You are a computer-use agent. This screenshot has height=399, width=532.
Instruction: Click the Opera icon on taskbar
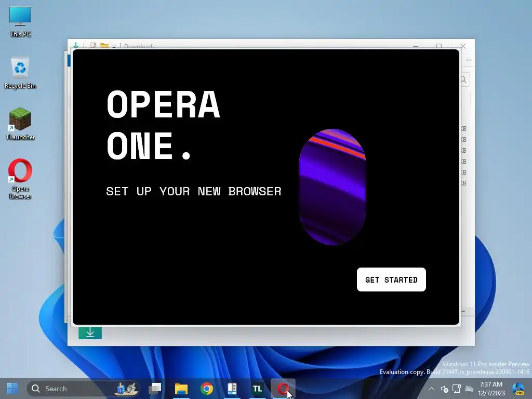(283, 389)
